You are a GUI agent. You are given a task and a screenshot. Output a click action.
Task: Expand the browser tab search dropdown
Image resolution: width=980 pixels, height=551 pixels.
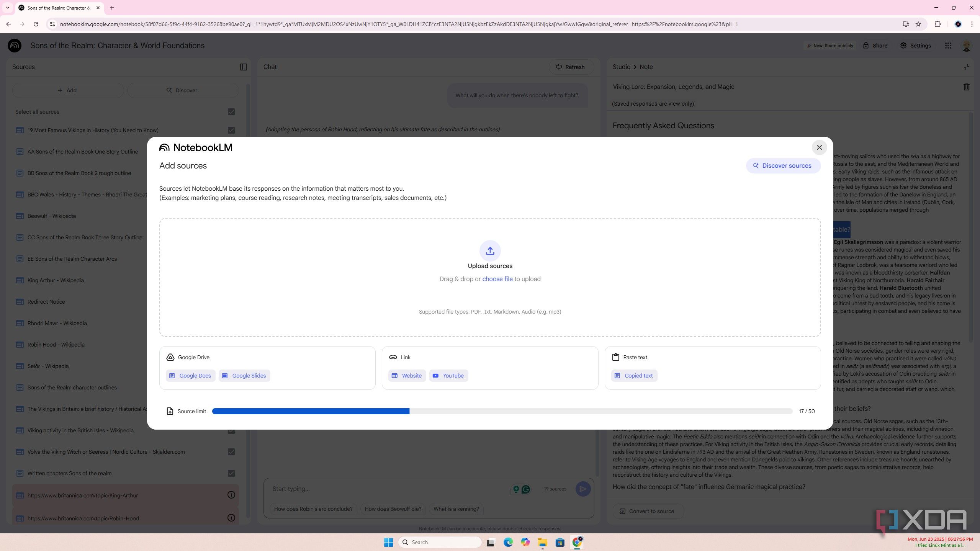pyautogui.click(x=7, y=8)
